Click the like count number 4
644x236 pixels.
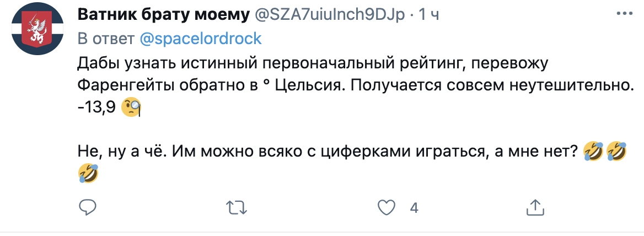(414, 208)
